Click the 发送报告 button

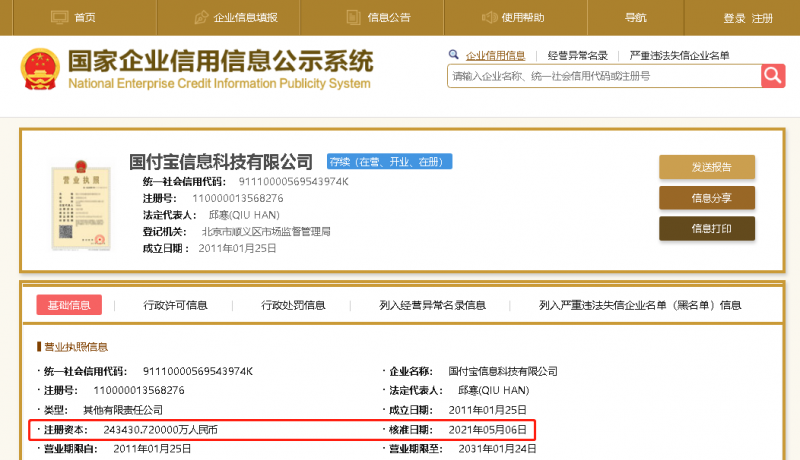(707, 167)
